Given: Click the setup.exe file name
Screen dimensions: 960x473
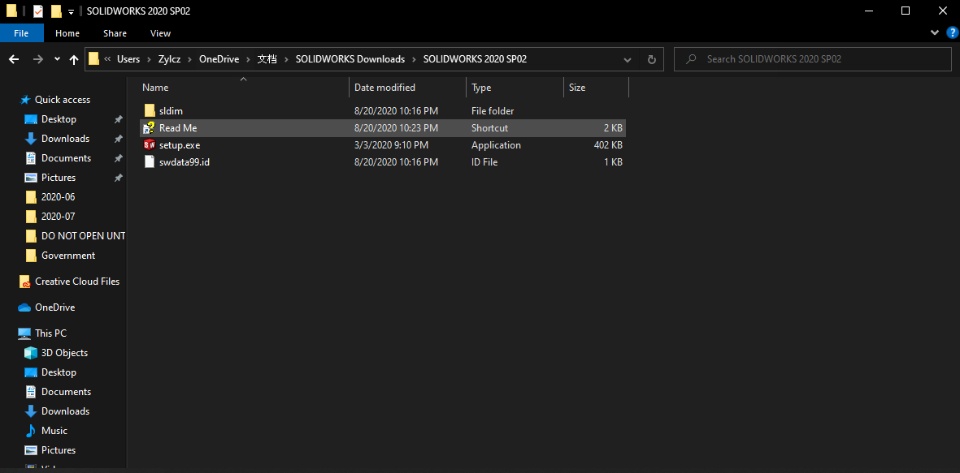Looking at the screenshot, I should (179, 145).
